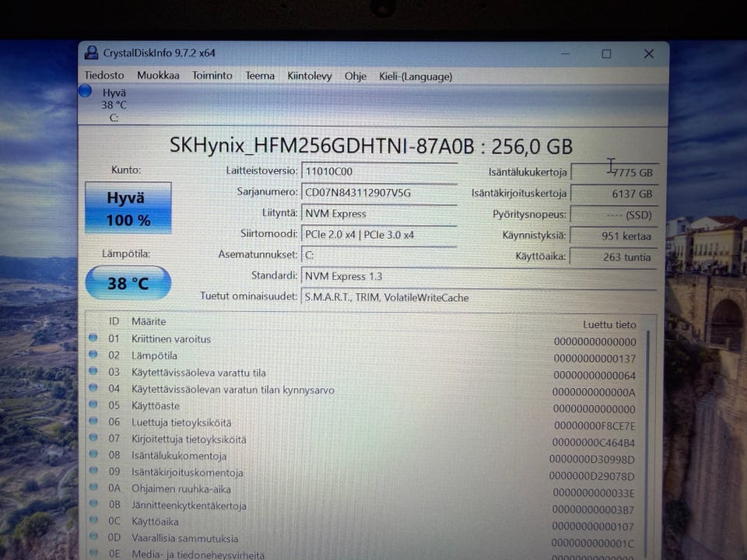Click status dot for 03 Käytettävissäoleva varattu tila
The image size is (747, 560).
(93, 371)
